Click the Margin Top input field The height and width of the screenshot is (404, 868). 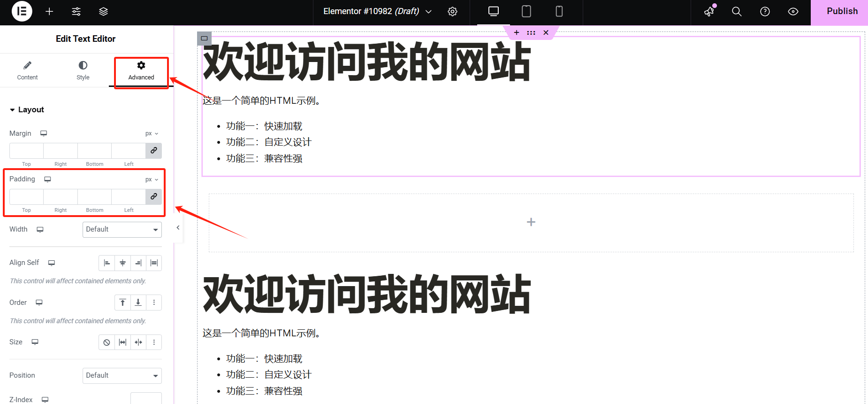pos(26,151)
